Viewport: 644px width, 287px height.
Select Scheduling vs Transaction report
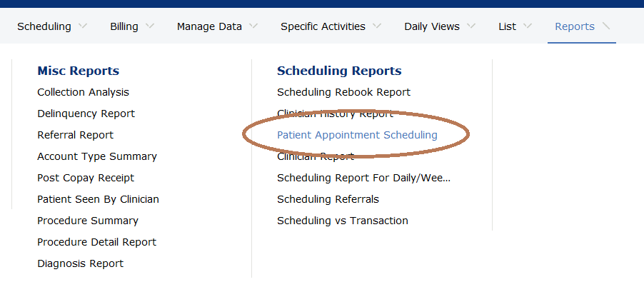[x=342, y=221]
